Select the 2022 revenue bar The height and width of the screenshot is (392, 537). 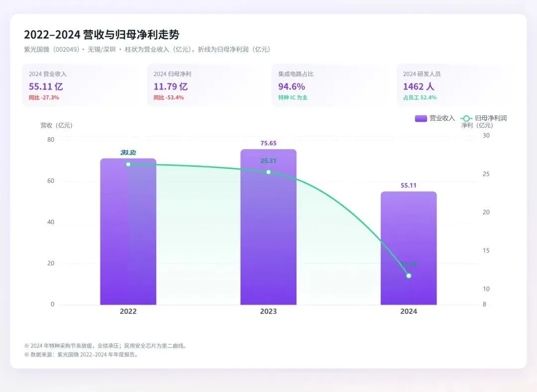coord(128,232)
